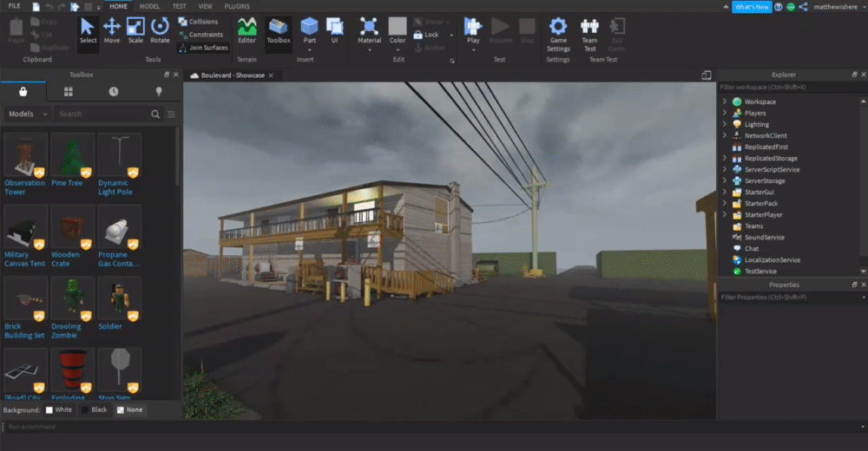Viewport: 868px width, 451px height.
Task: Toggle Constraints option
Action: coord(201,35)
